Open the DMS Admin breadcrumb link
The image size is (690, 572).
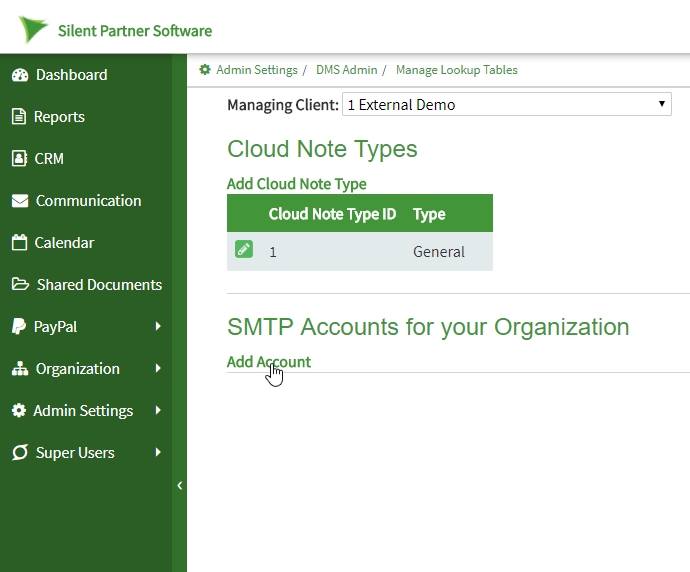pos(346,70)
